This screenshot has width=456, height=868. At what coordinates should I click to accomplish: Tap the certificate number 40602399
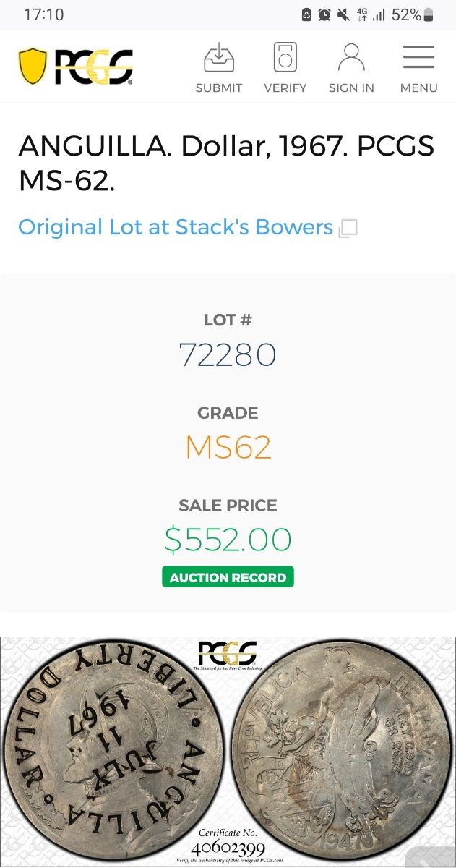[228, 849]
